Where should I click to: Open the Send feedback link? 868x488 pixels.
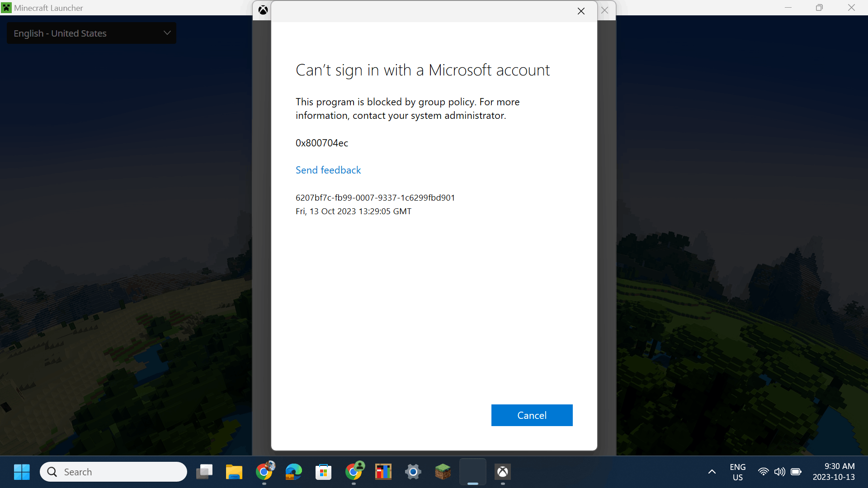[328, 170]
